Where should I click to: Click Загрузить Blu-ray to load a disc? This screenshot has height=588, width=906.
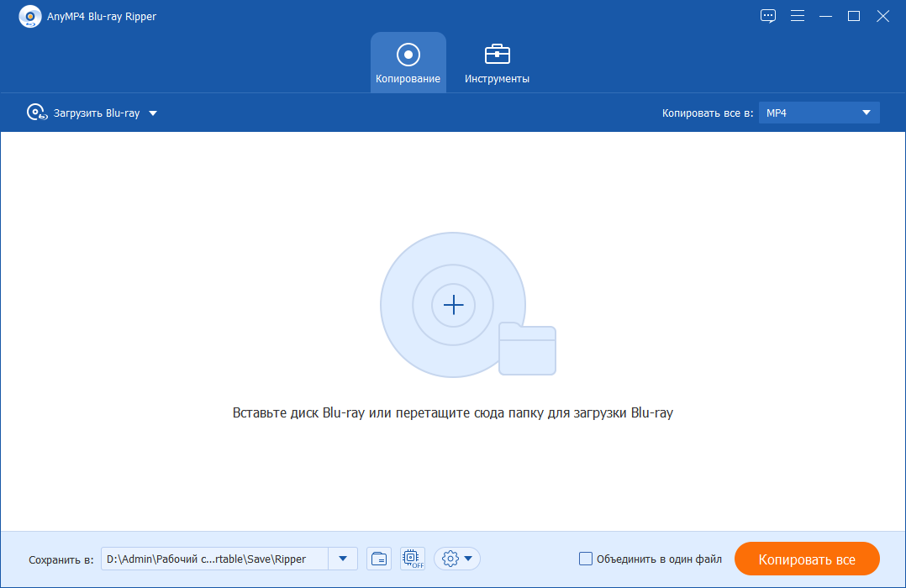(x=96, y=112)
